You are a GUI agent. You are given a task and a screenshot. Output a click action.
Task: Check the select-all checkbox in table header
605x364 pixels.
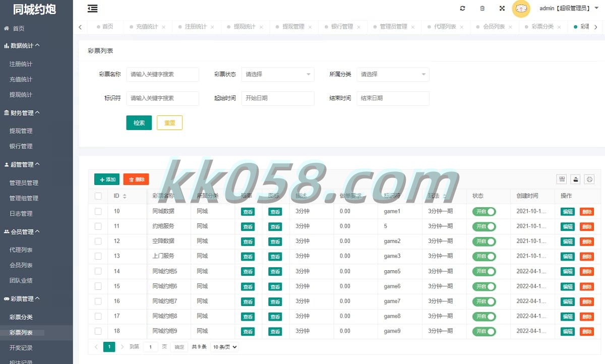(98, 196)
